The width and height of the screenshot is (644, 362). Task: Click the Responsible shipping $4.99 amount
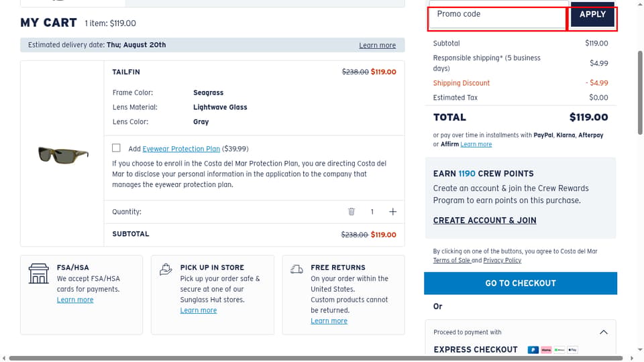point(599,63)
